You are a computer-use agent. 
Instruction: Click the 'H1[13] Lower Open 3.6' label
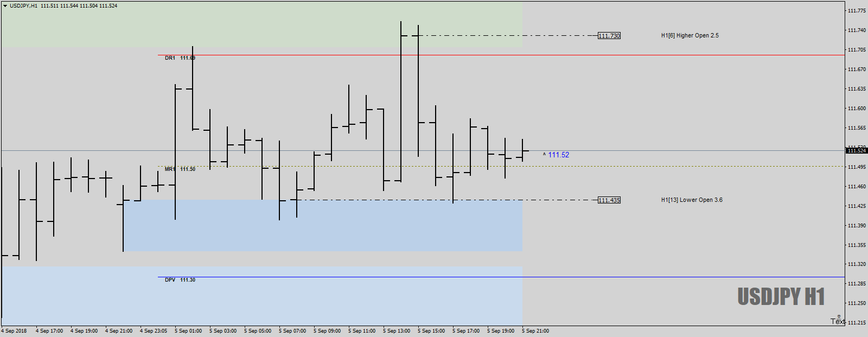[x=692, y=200]
